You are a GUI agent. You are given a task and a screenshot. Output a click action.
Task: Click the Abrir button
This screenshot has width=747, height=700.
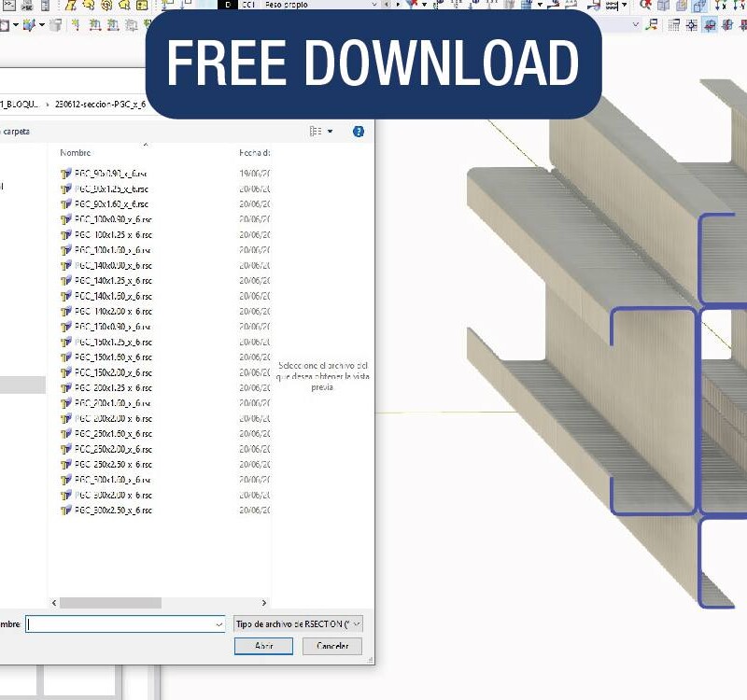point(263,646)
